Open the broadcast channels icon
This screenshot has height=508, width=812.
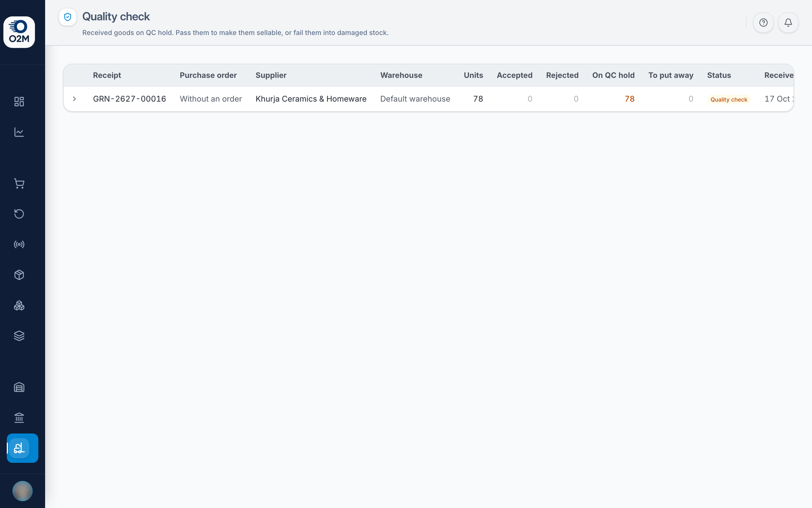tap(19, 244)
